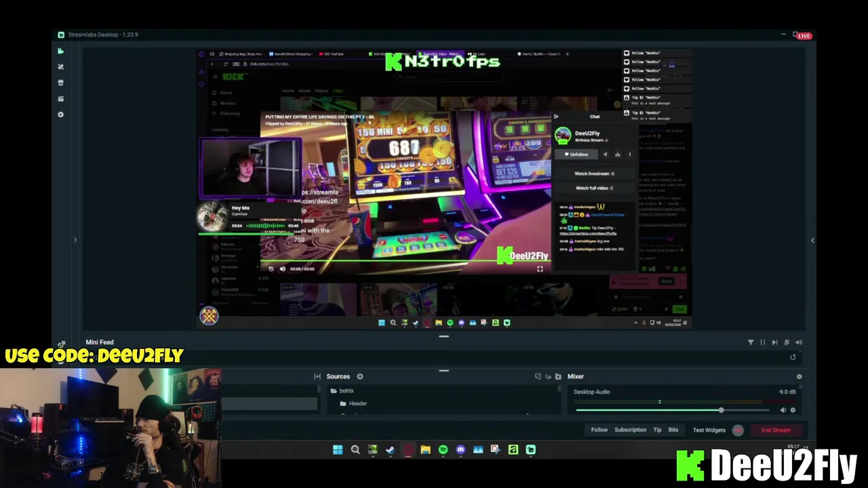Switch to the About tab on Kick channel
The width and height of the screenshot is (868, 488).
304,91
